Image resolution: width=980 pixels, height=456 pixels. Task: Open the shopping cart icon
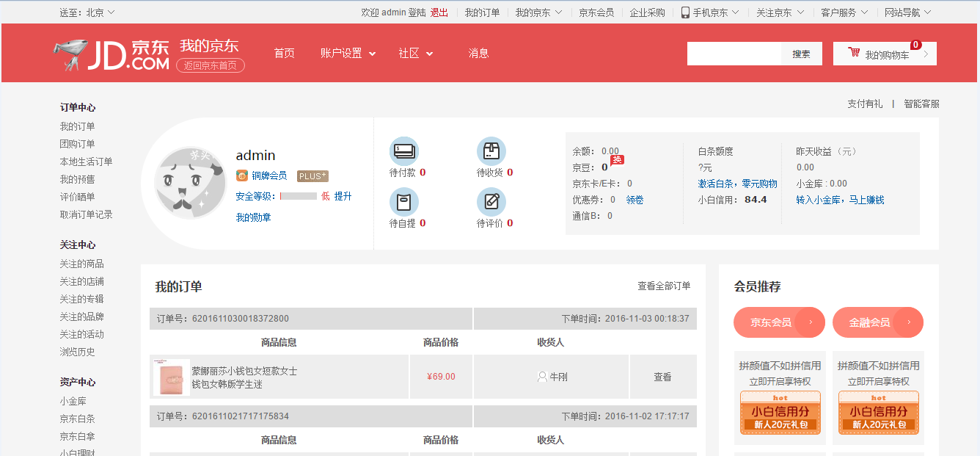(854, 53)
